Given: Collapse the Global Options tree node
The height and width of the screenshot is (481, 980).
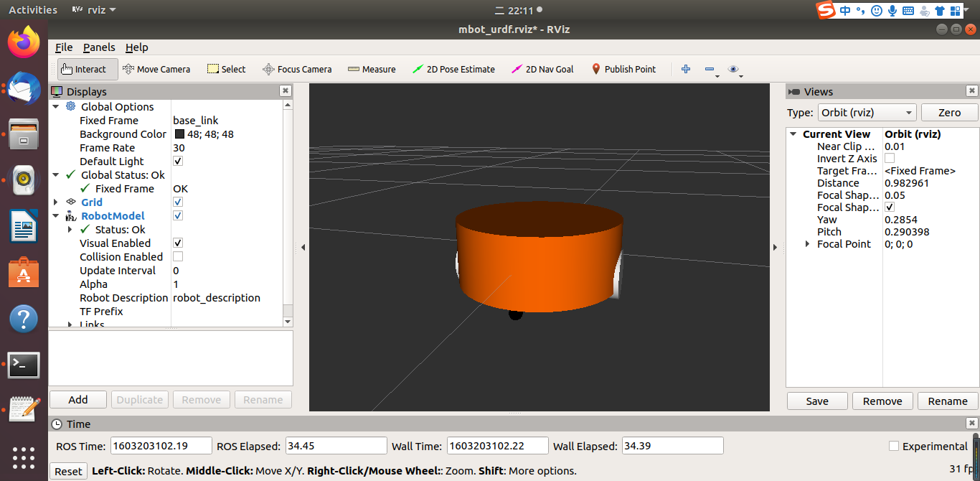Looking at the screenshot, I should (x=56, y=107).
